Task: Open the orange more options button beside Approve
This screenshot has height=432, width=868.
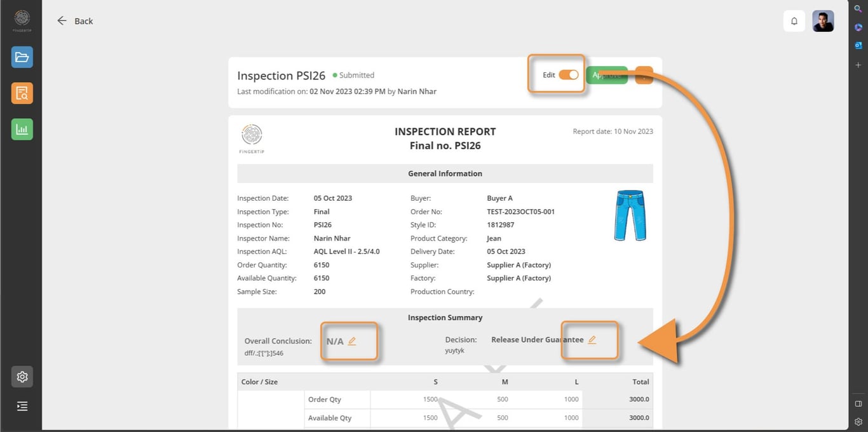Action: (644, 75)
